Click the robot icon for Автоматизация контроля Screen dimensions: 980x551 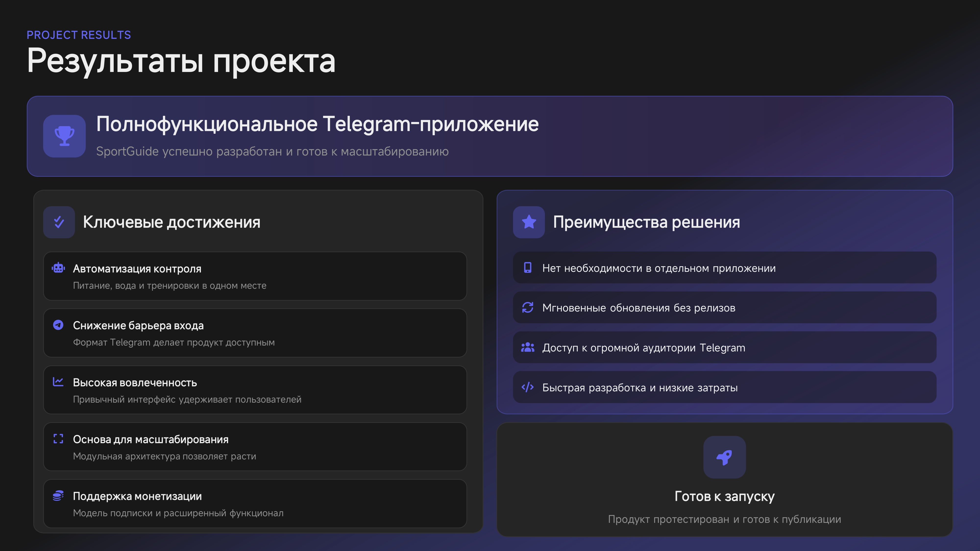click(58, 268)
